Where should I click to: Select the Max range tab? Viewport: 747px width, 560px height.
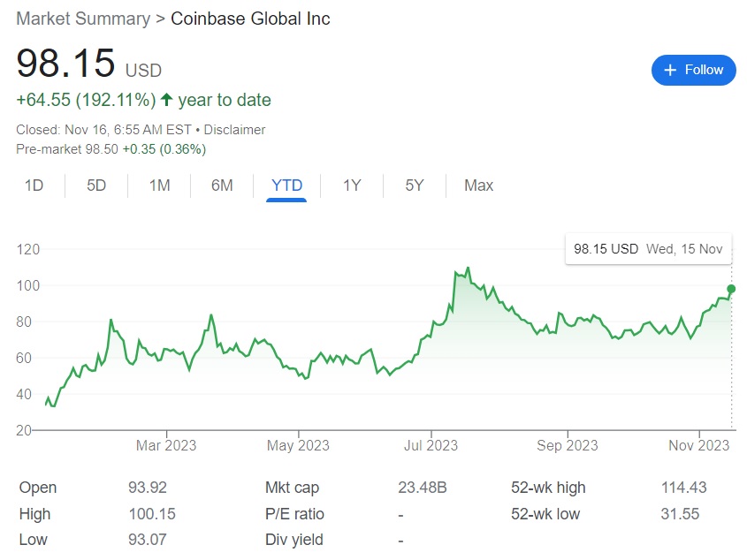click(478, 185)
